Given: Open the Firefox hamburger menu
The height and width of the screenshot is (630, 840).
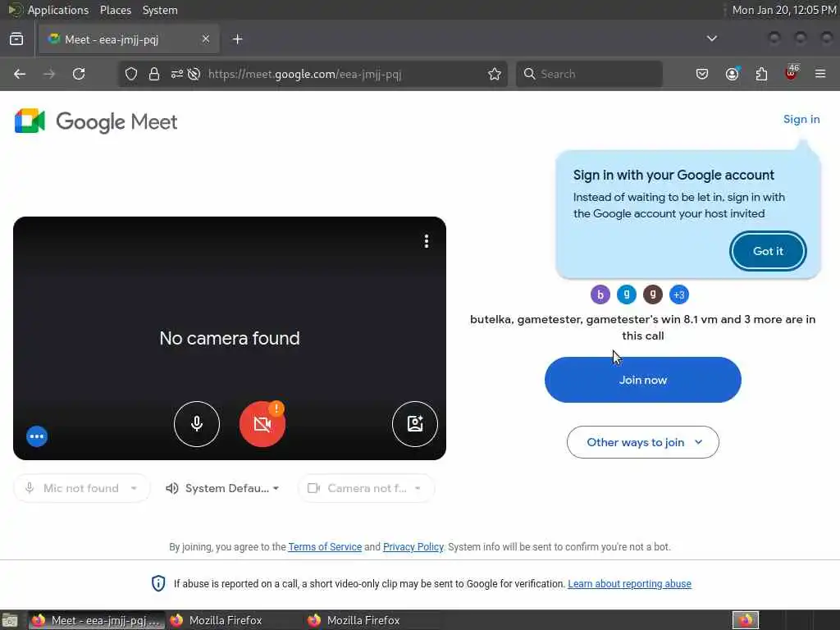Looking at the screenshot, I should [820, 74].
